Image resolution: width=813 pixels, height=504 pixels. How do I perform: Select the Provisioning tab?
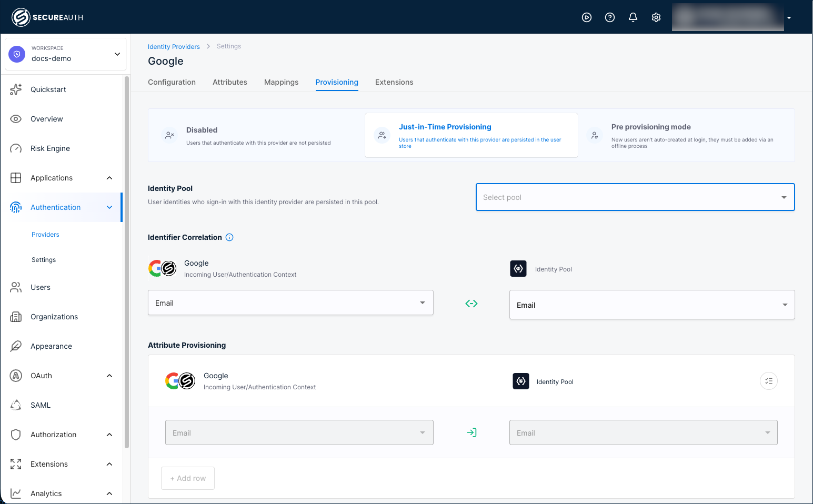tap(337, 82)
